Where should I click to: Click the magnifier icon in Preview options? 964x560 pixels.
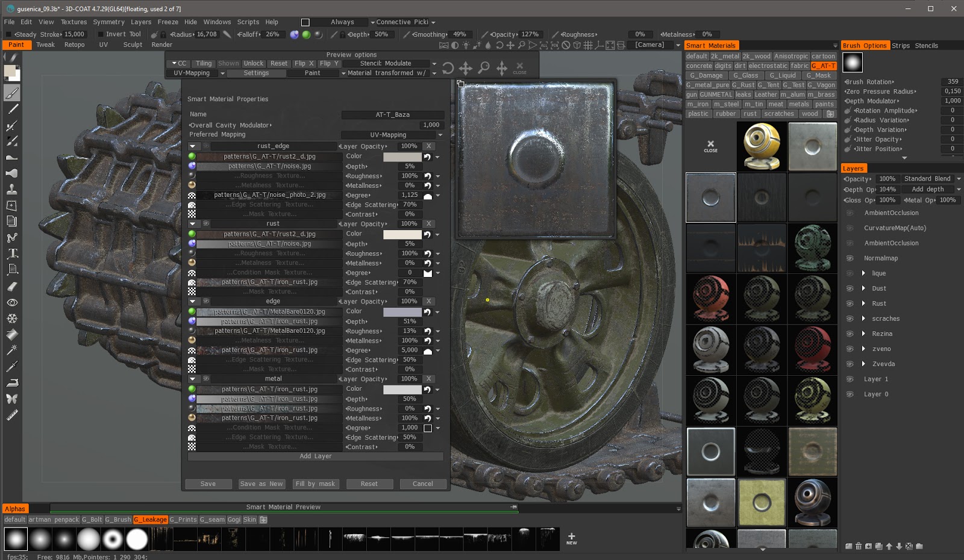click(x=484, y=68)
